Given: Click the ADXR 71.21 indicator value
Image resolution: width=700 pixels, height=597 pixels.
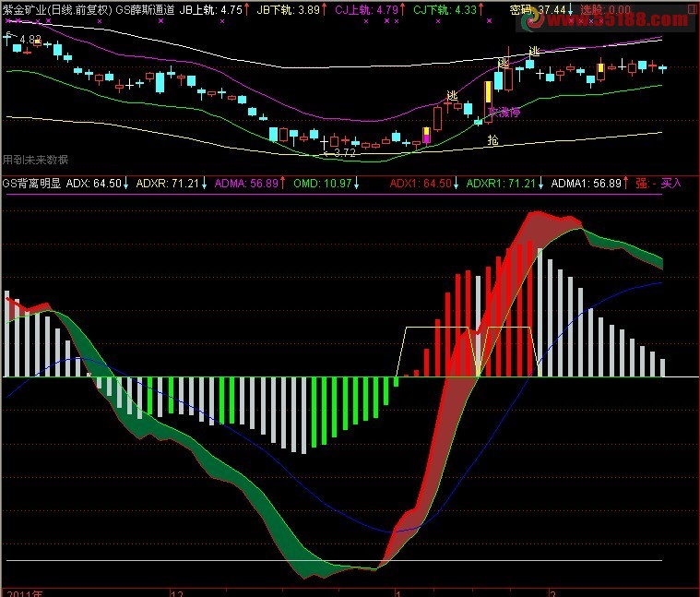Looking at the screenshot, I should pos(167,183).
